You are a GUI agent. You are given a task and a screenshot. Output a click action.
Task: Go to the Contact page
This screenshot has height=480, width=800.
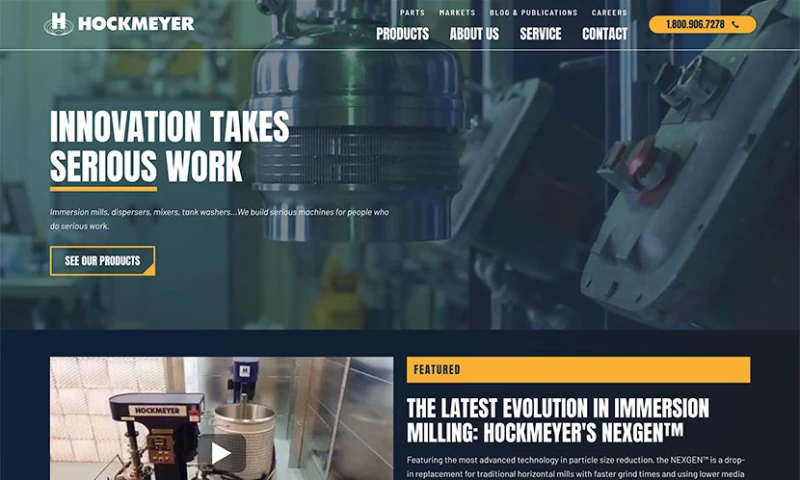click(x=605, y=34)
